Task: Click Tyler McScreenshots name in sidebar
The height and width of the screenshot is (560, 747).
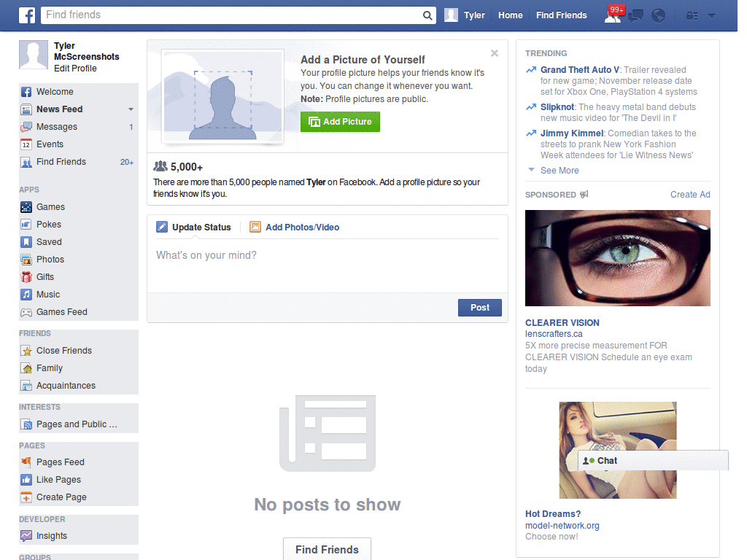Action: pyautogui.click(x=86, y=52)
